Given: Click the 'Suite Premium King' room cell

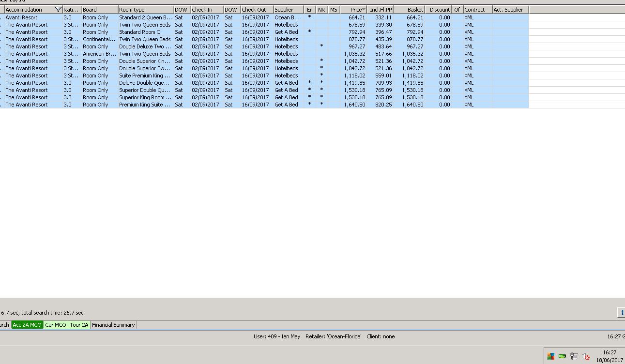Looking at the screenshot, I should coord(146,76).
